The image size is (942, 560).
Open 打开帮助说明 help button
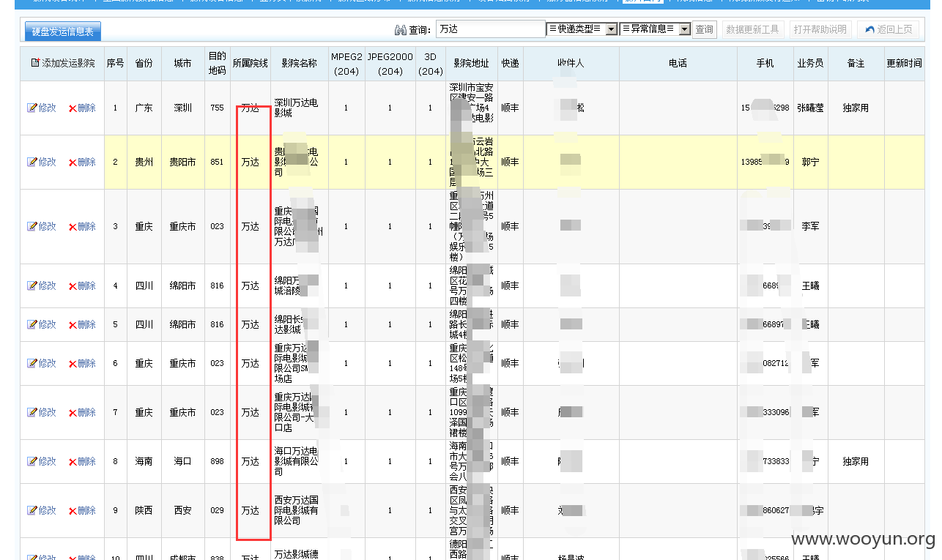coord(820,30)
